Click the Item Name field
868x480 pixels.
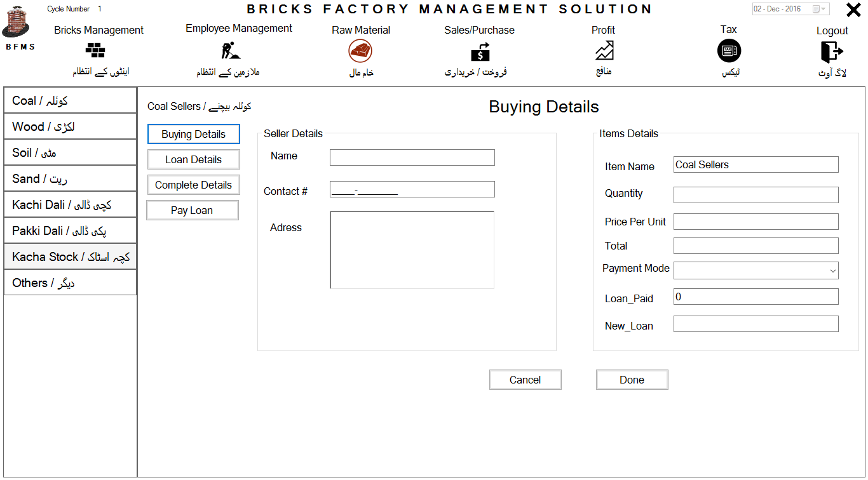tap(756, 164)
